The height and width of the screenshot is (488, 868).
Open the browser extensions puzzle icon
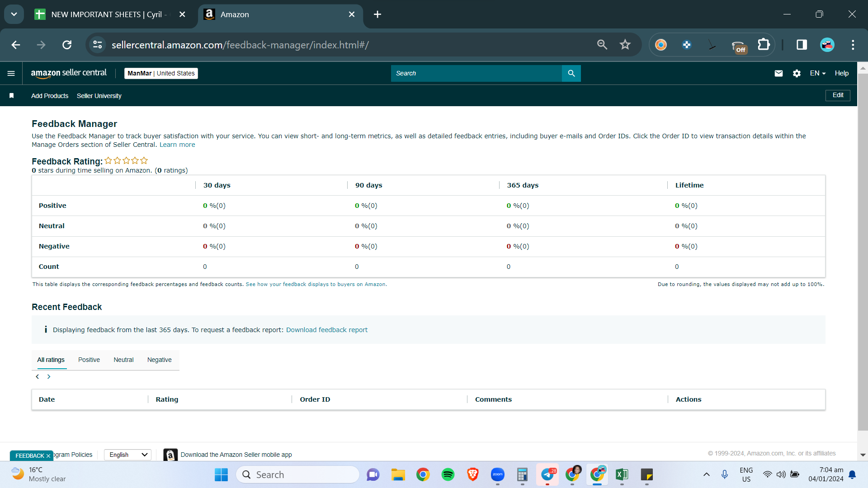(x=764, y=45)
